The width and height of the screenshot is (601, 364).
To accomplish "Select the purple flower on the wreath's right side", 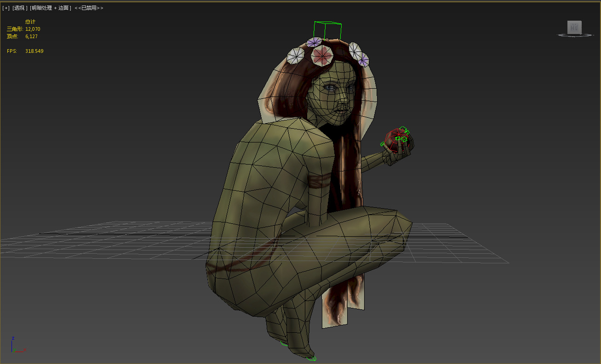I will point(363,60).
